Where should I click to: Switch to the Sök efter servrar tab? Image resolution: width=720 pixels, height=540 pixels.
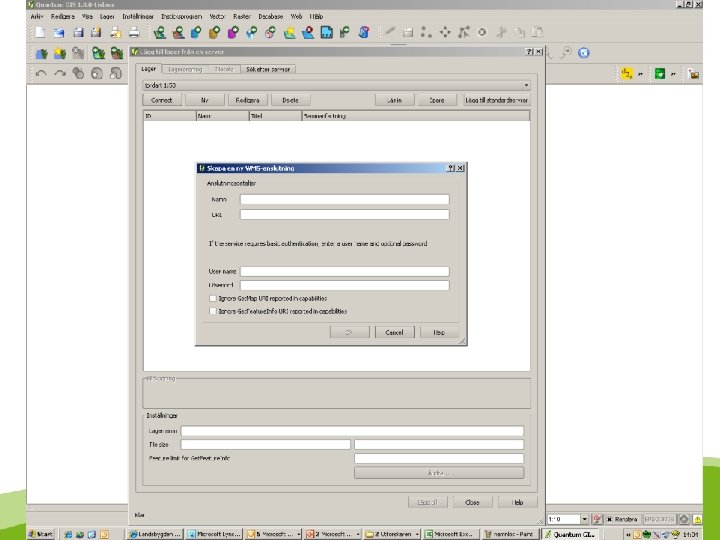coord(268,69)
